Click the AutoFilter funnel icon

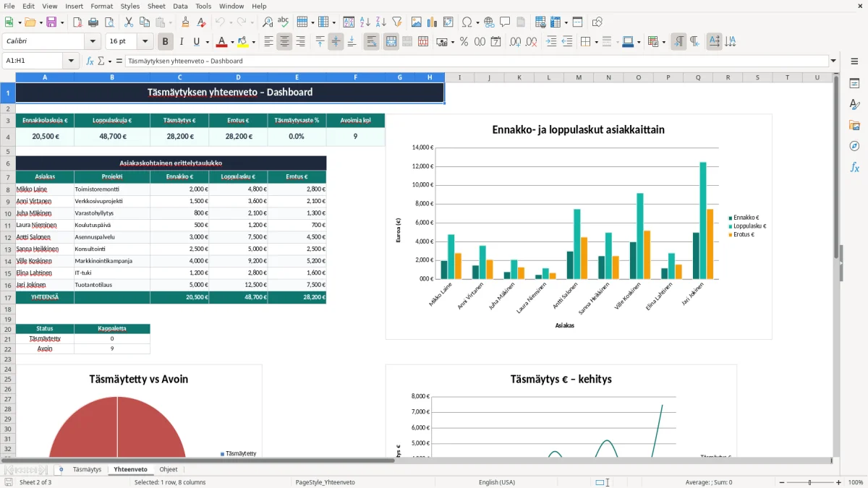click(x=397, y=22)
